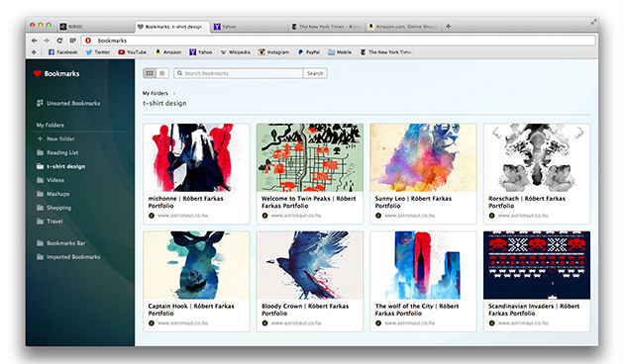Click the My Folders breadcrumb arrow
The image size is (624, 364).
(x=174, y=93)
